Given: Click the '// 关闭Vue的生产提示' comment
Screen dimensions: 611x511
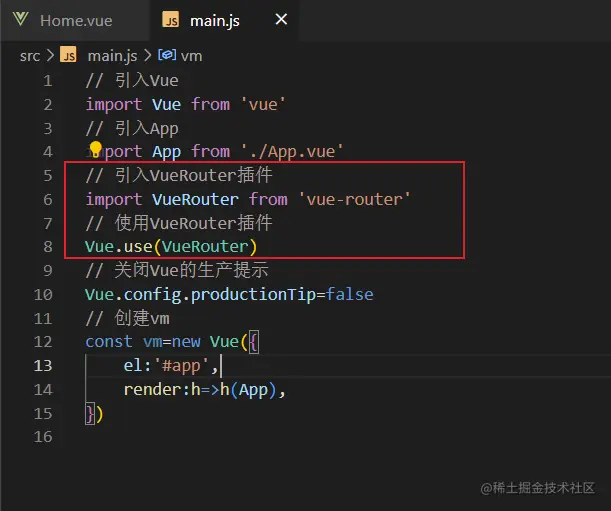Looking at the screenshot, I should point(177,271).
